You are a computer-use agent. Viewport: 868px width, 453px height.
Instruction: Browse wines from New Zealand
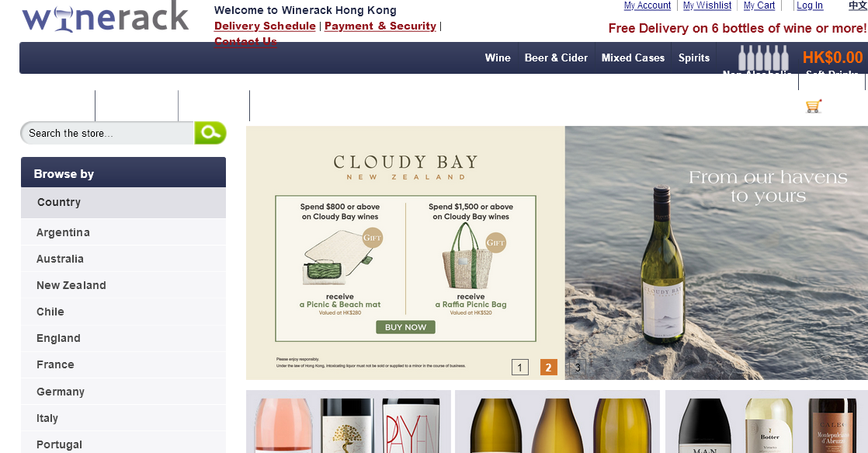coord(71,285)
